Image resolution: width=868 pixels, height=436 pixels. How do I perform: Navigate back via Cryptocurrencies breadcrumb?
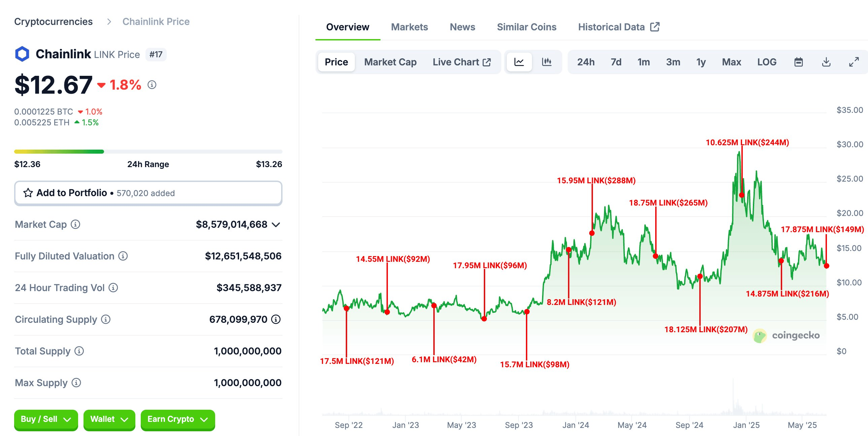pyautogui.click(x=54, y=21)
